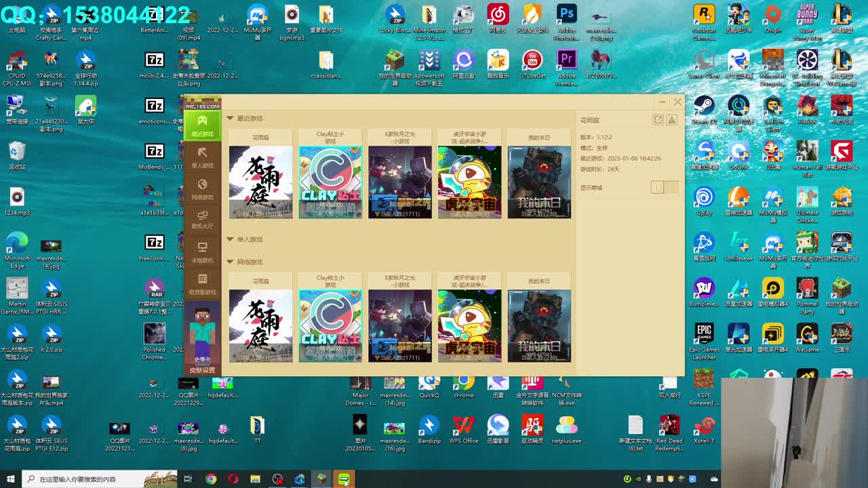Screen dimensions: 868x488
Task: Select the Badlion Client desktop icon
Action: [x=773, y=114]
